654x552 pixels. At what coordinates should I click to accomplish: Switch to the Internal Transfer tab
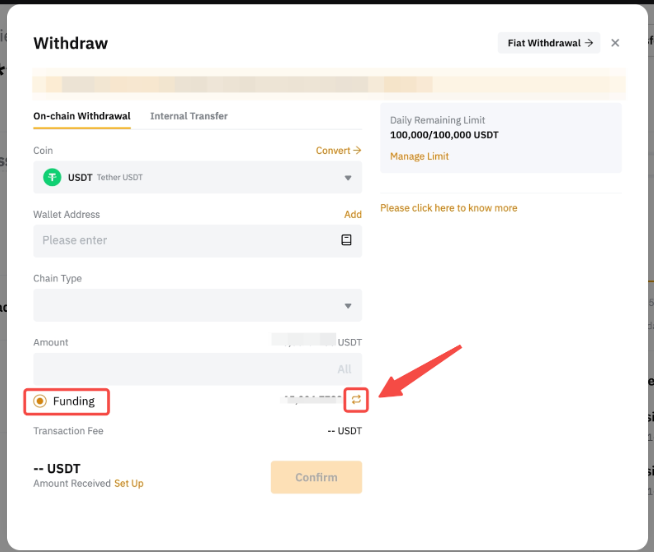(189, 116)
